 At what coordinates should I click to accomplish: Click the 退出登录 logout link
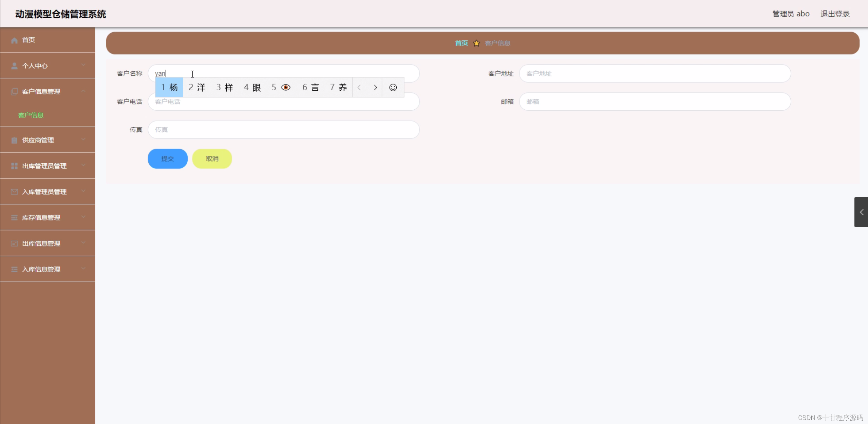click(835, 14)
